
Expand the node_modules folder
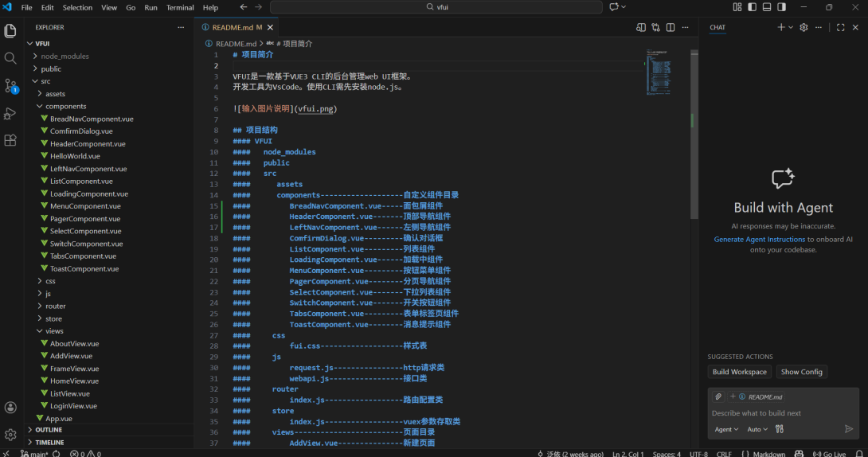(65, 57)
